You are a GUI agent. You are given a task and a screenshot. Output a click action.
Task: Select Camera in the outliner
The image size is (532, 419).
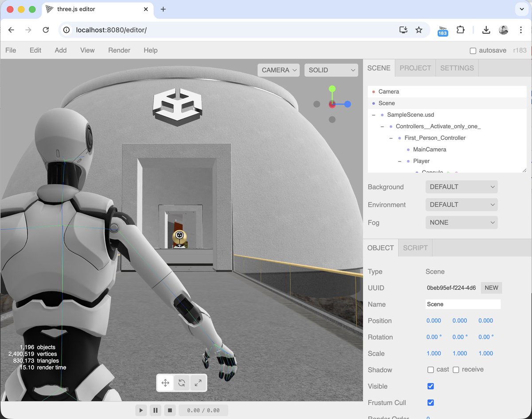447,91
